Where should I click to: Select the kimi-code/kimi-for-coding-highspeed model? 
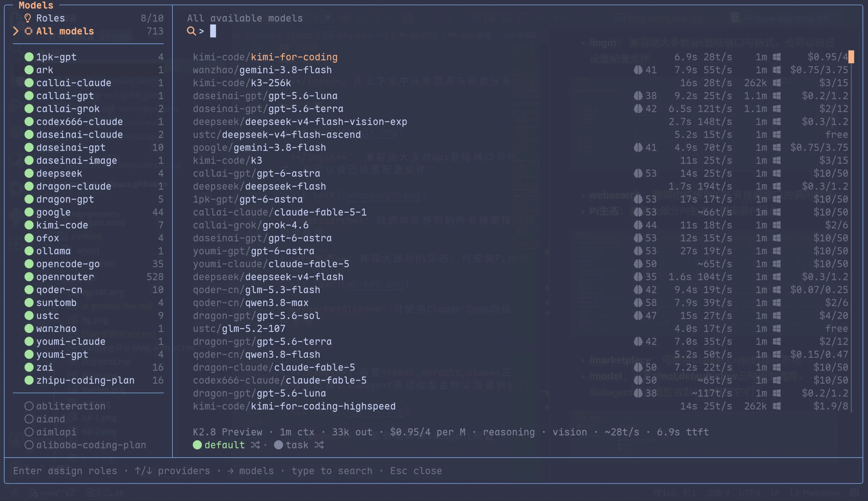[520, 406]
